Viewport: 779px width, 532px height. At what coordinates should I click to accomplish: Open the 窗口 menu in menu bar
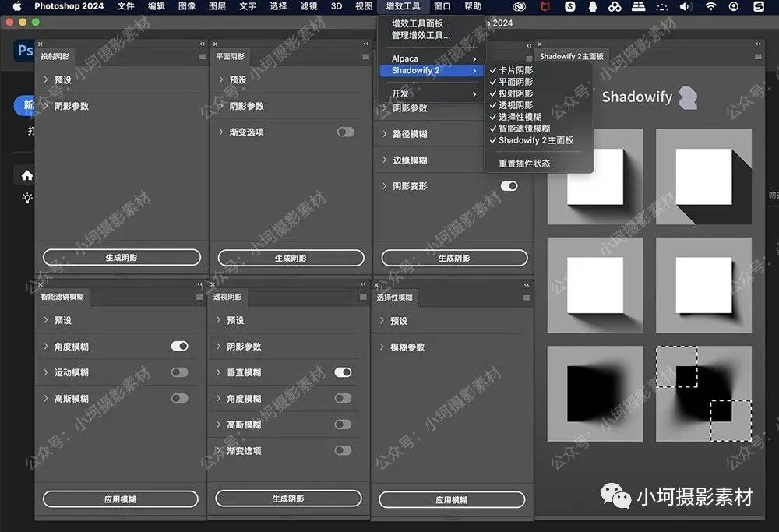pyautogui.click(x=442, y=6)
